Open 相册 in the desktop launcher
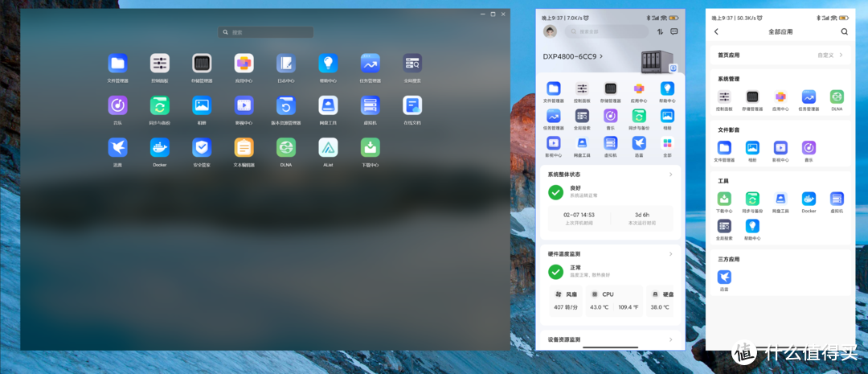The image size is (868, 374). click(202, 105)
